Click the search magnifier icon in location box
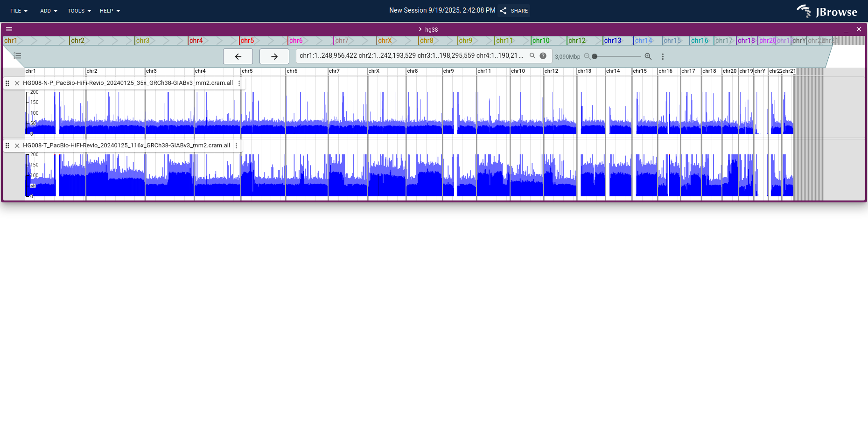The height and width of the screenshot is (429, 868). coord(532,56)
